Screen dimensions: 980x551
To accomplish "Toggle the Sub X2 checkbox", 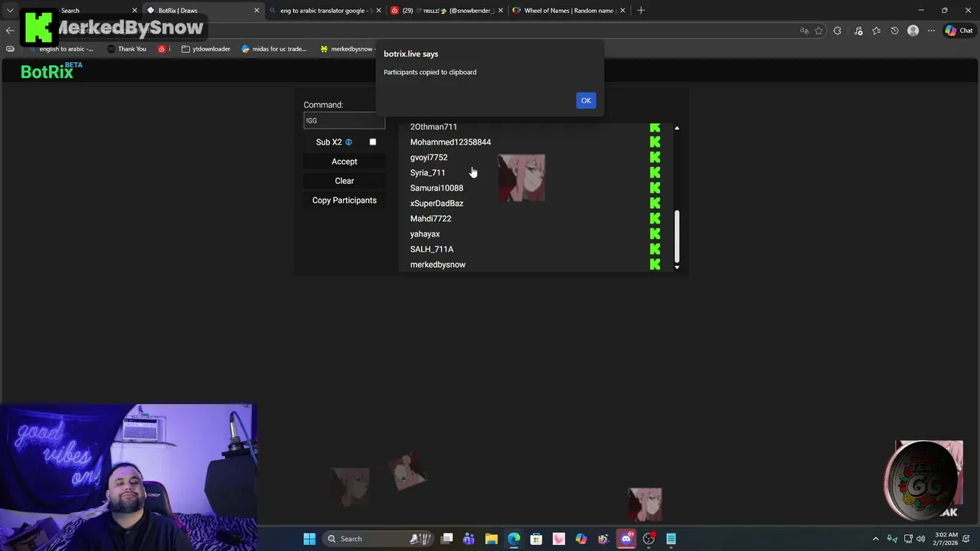I will (373, 142).
